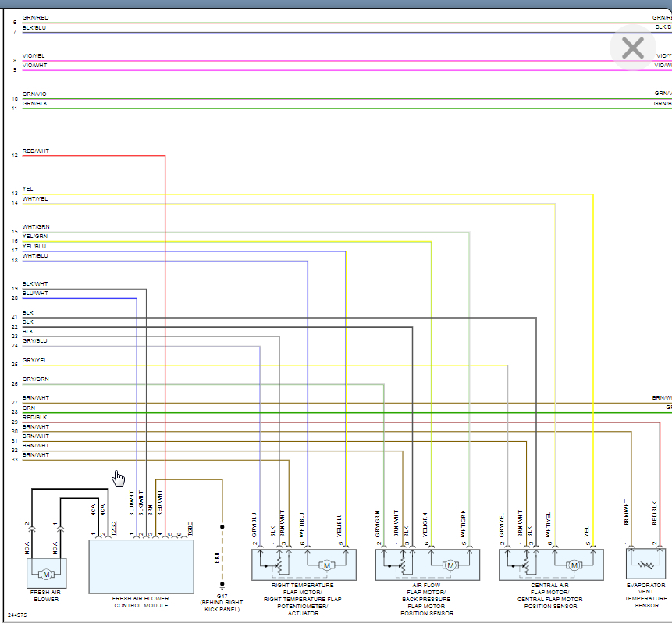Click the Air Flow Flap Motor motor symbol
Image resolution: width=672 pixels, height=627 pixels.
point(450,565)
